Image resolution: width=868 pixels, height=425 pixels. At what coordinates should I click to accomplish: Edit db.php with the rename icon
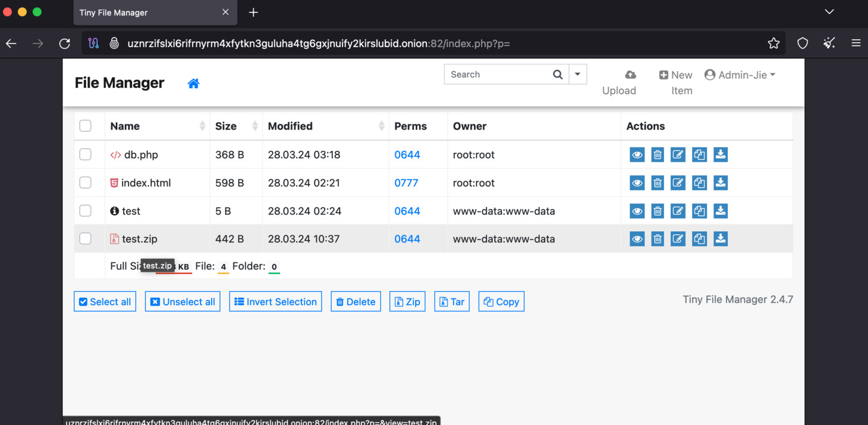pyautogui.click(x=678, y=155)
